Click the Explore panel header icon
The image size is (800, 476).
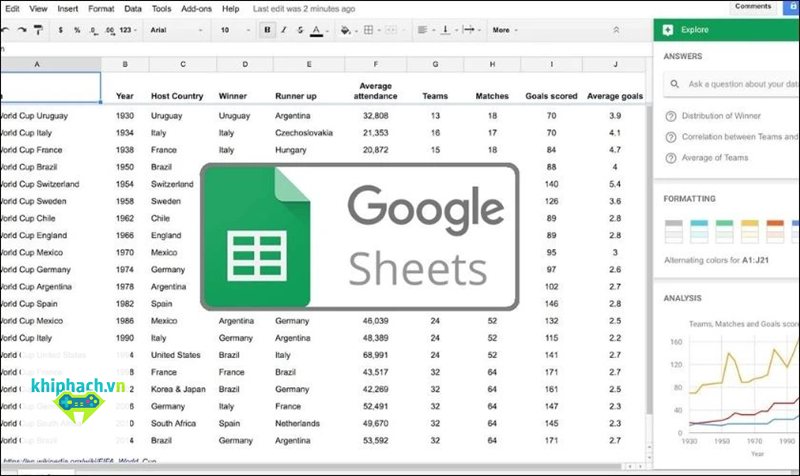(x=668, y=30)
